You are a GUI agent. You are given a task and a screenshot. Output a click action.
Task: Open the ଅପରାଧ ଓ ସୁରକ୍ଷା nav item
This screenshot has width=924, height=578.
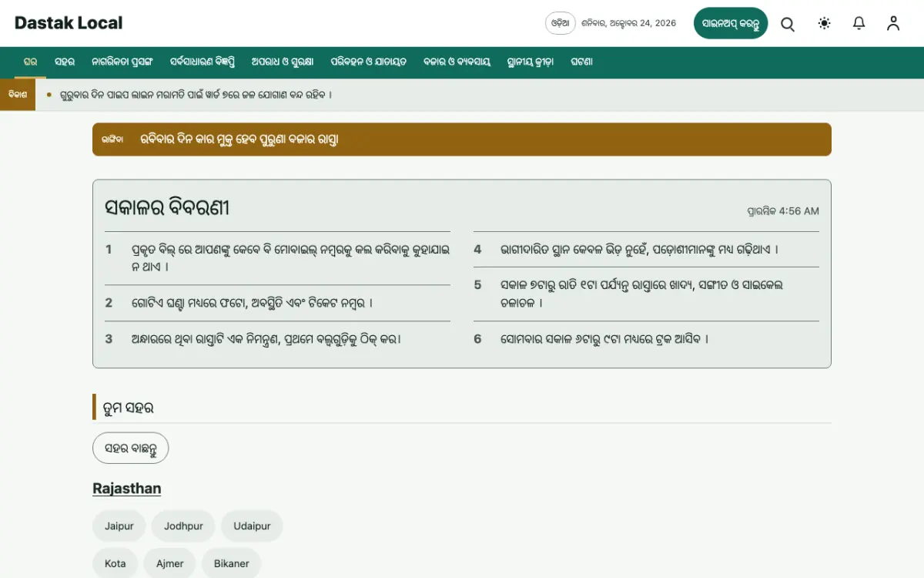[283, 62]
